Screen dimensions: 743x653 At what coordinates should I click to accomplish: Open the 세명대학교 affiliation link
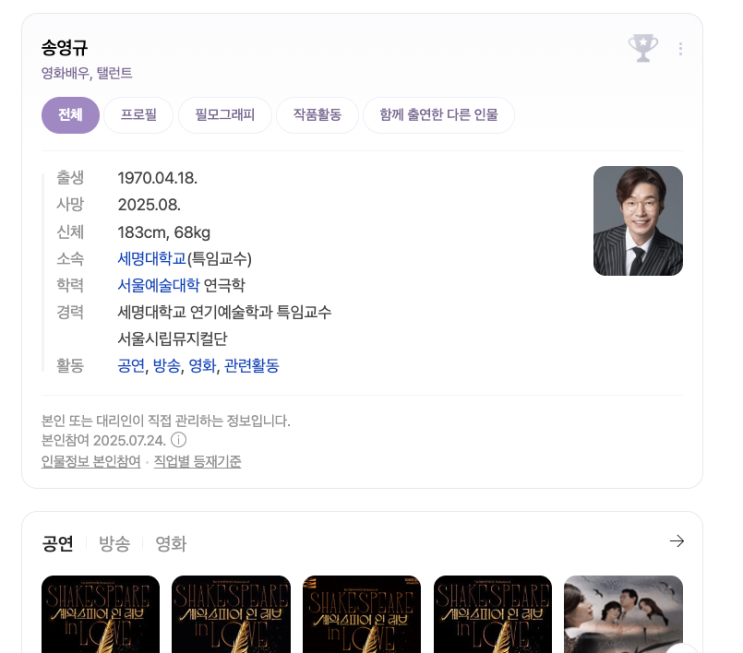pos(152,259)
